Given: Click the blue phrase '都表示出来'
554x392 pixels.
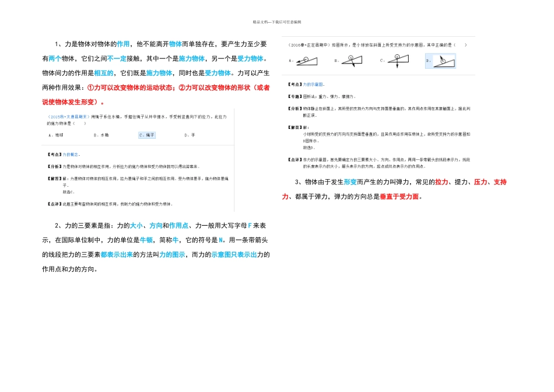Looking at the screenshot, I should click(x=117, y=254).
